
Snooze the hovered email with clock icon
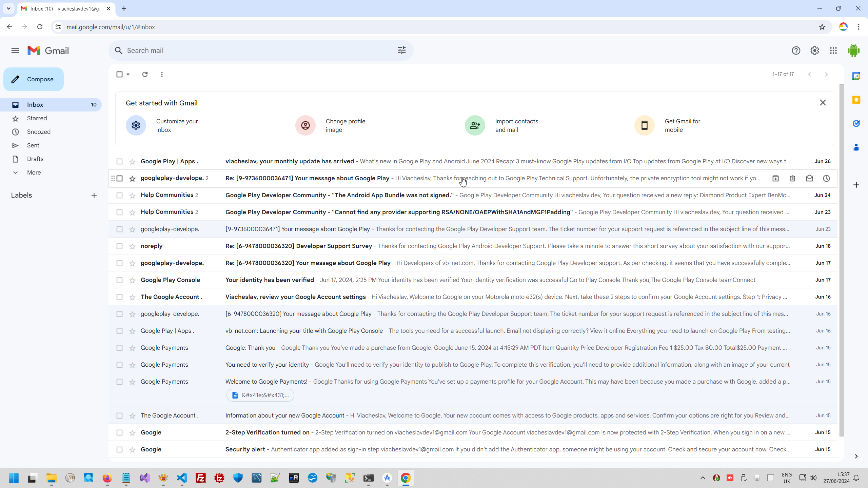click(x=826, y=178)
